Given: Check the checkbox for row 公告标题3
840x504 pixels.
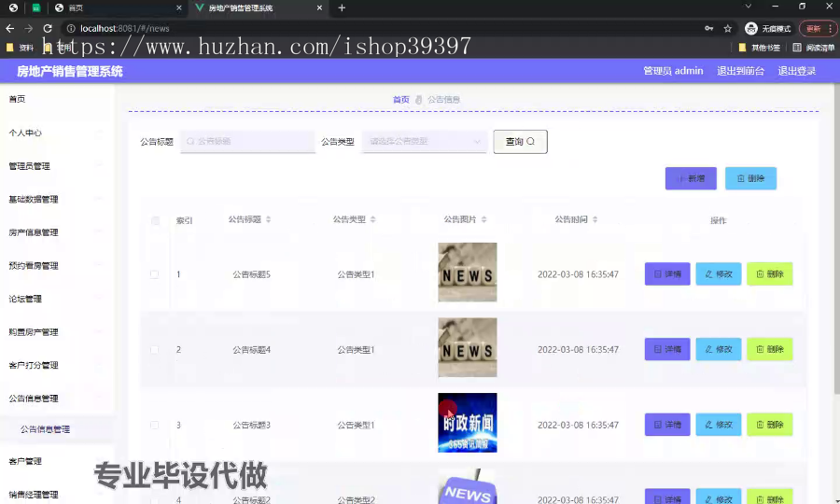Looking at the screenshot, I should (x=154, y=425).
